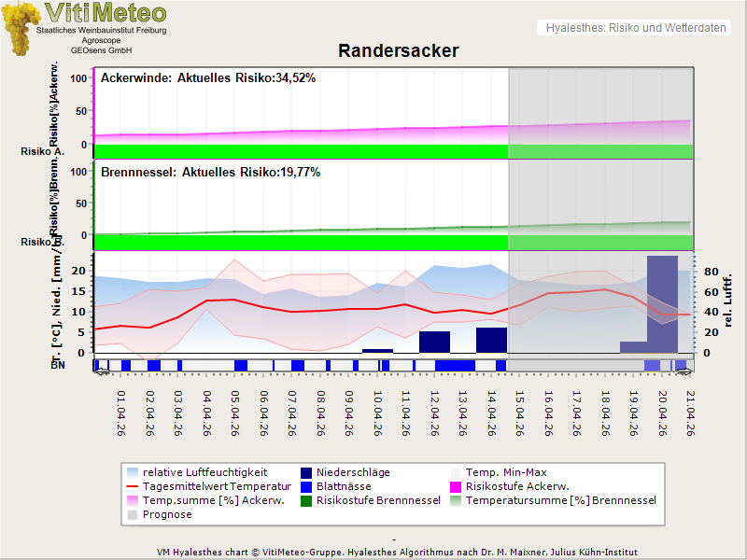Click the Hyalesthes: Risiko und Wetterdaten label

click(x=635, y=28)
